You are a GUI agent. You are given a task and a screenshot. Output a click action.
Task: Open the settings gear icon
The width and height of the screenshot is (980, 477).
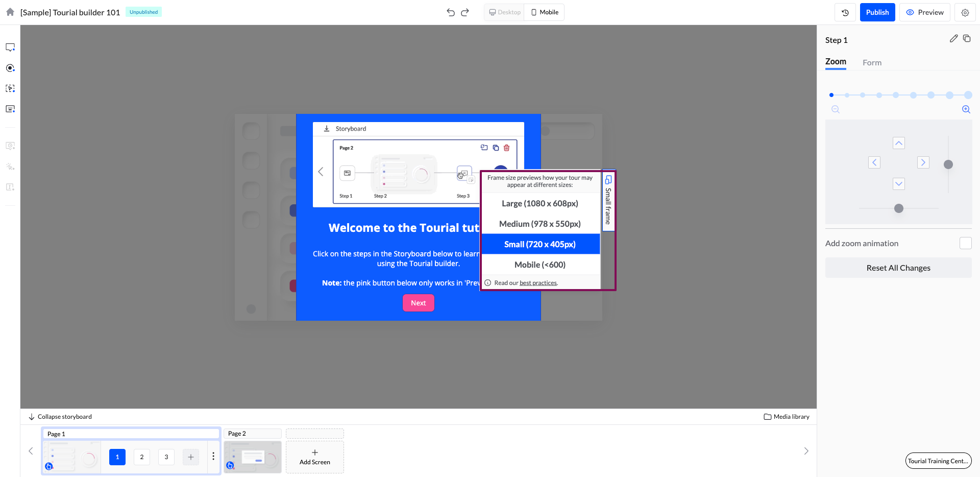pos(965,12)
